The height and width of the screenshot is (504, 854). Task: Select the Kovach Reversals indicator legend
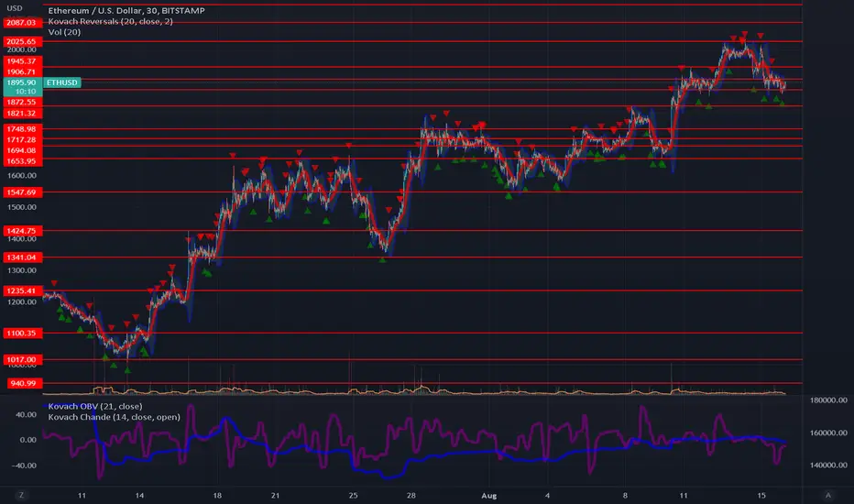click(111, 21)
